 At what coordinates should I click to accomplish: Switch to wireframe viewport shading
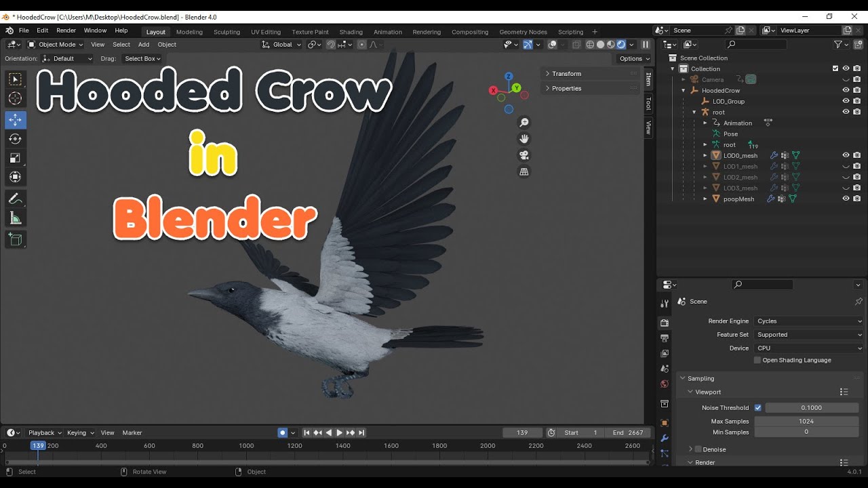[x=590, y=45]
